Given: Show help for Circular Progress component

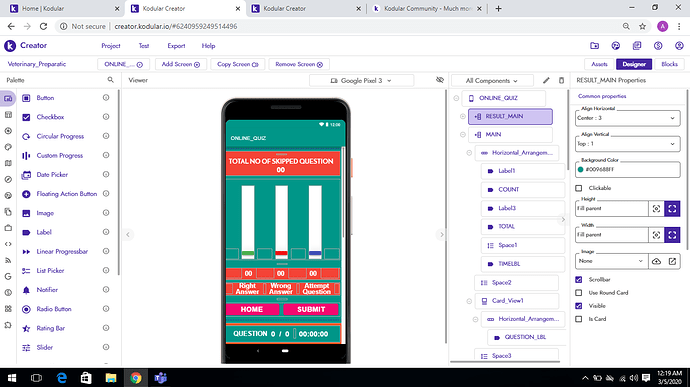Looking at the screenshot, I should pyautogui.click(x=106, y=136).
